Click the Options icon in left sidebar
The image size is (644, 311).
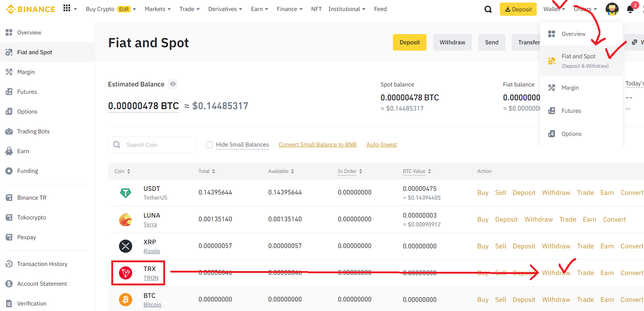(x=9, y=112)
